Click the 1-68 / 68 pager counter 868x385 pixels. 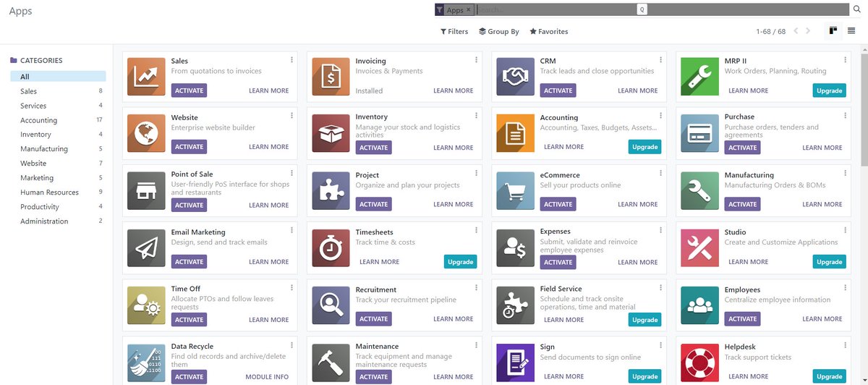770,31
